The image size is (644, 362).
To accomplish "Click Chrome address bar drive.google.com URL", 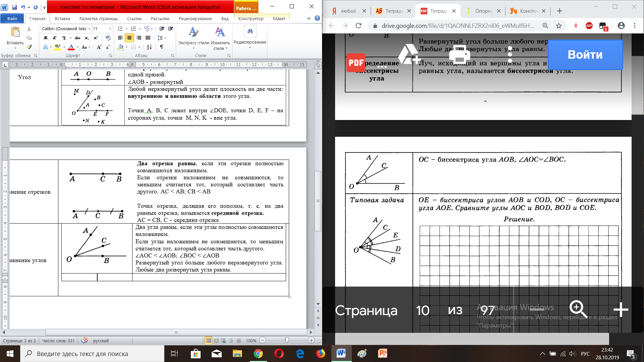I will (x=458, y=26).
